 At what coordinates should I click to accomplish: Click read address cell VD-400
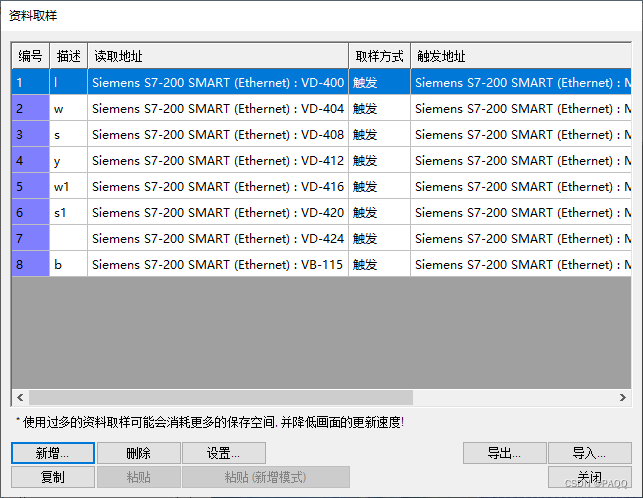point(218,82)
